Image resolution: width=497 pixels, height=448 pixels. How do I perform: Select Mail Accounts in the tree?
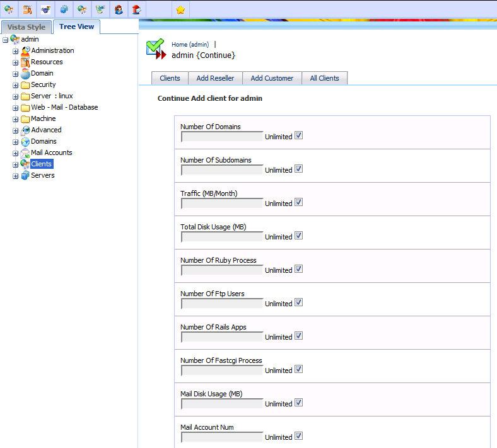point(52,152)
